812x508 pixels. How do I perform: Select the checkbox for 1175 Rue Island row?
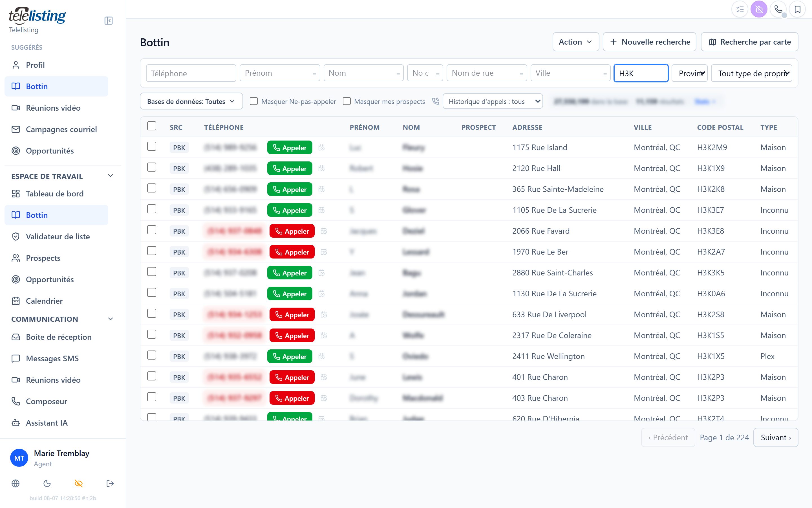(152, 146)
